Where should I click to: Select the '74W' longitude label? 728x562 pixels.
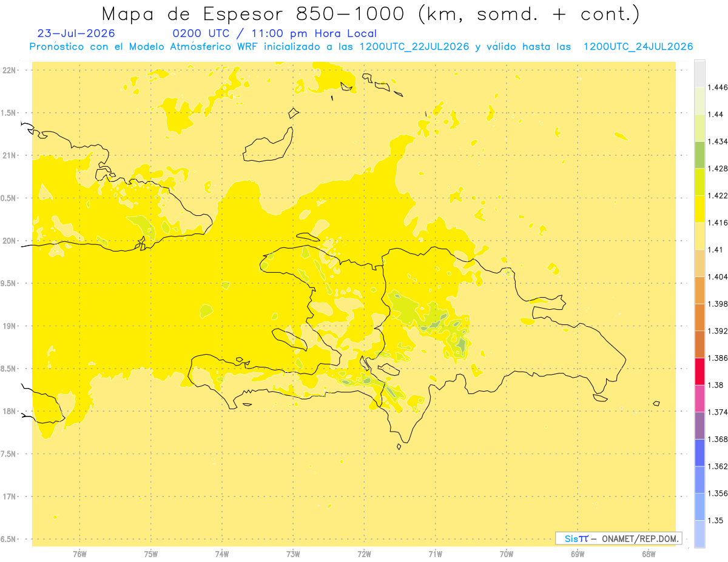pos(221,554)
